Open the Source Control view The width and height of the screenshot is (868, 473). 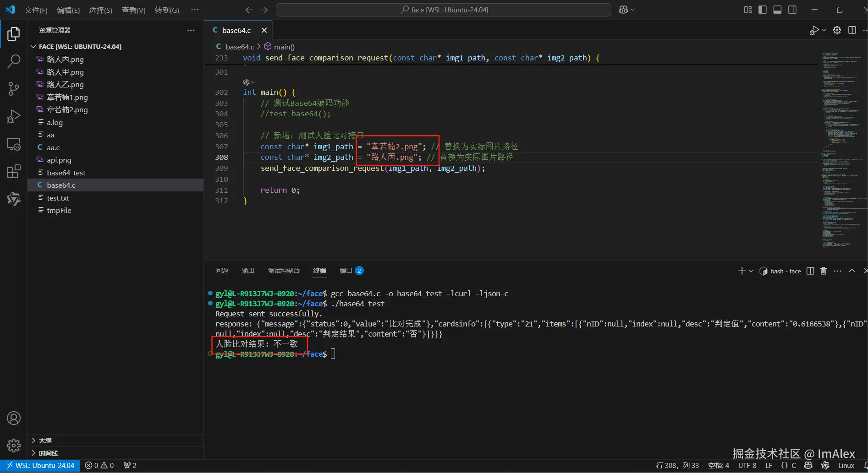pos(14,89)
